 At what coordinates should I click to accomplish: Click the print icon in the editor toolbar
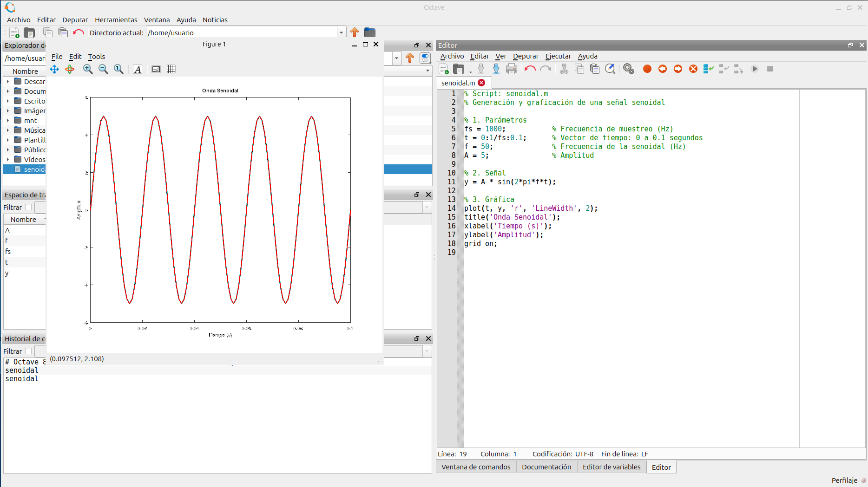511,69
